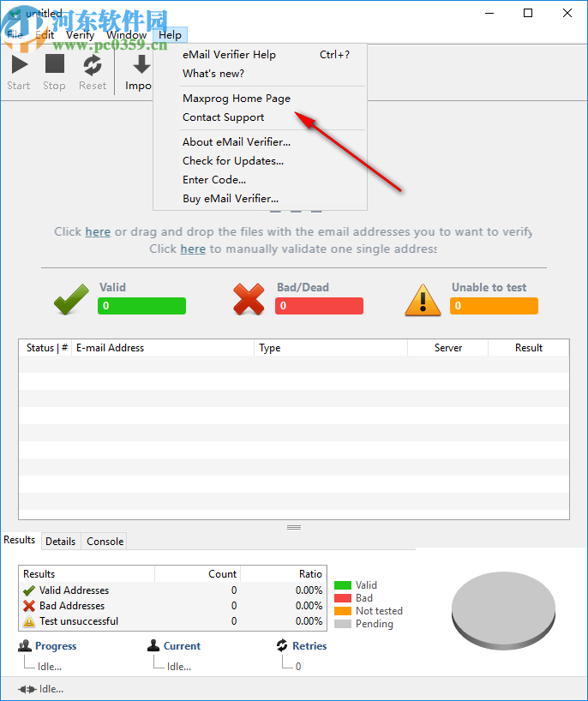Click the green Valid count bar
588x701 pixels.
pyautogui.click(x=141, y=306)
